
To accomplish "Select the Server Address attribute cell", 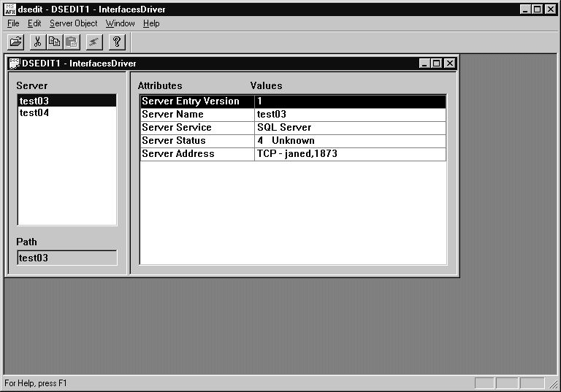I will click(197, 154).
